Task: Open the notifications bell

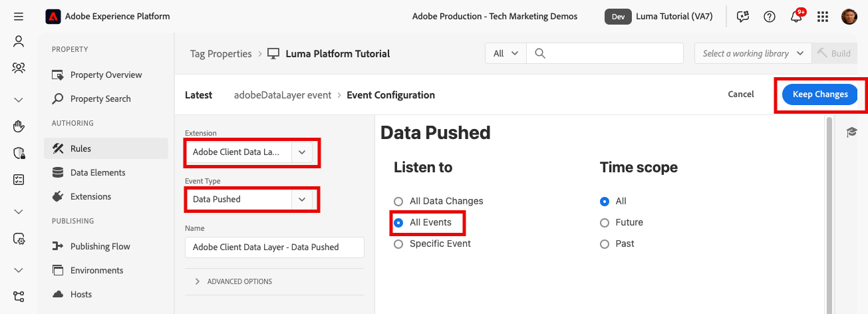Action: click(x=796, y=17)
